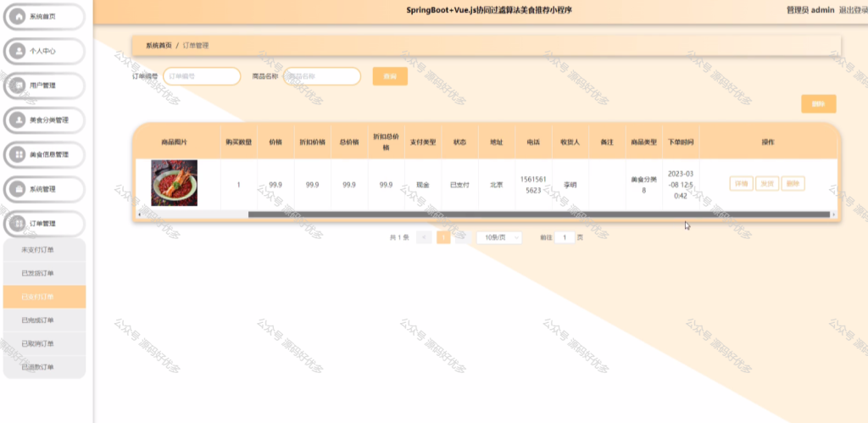Select 已发货订单 in the sidebar submenu
868x423 pixels.
click(x=44, y=274)
